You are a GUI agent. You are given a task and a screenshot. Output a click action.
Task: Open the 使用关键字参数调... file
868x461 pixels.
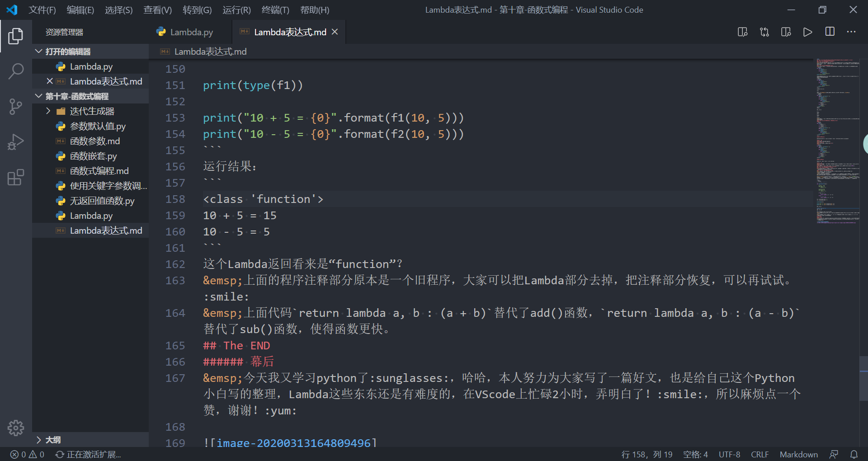90,186
